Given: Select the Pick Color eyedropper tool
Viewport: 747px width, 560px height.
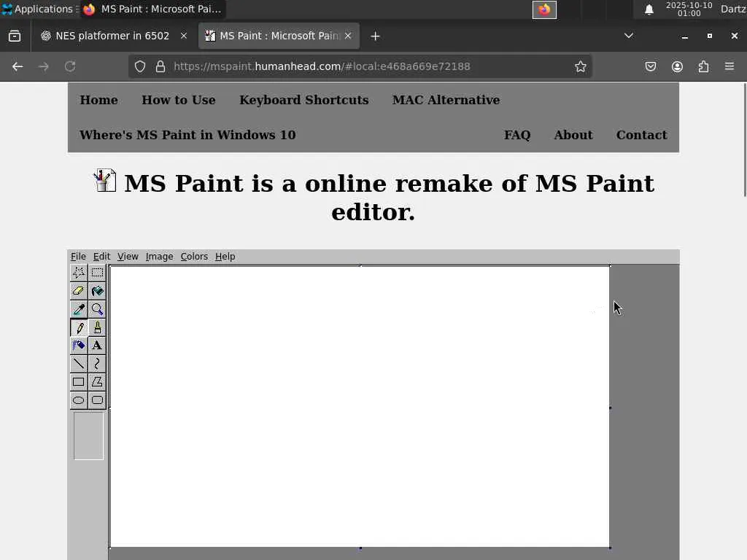Looking at the screenshot, I should click(x=79, y=309).
